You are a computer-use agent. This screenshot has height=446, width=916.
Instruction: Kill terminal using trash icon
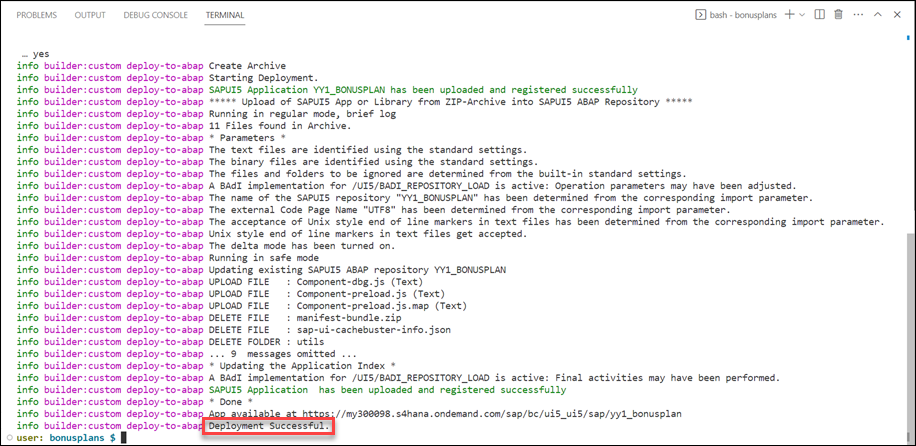pos(838,15)
